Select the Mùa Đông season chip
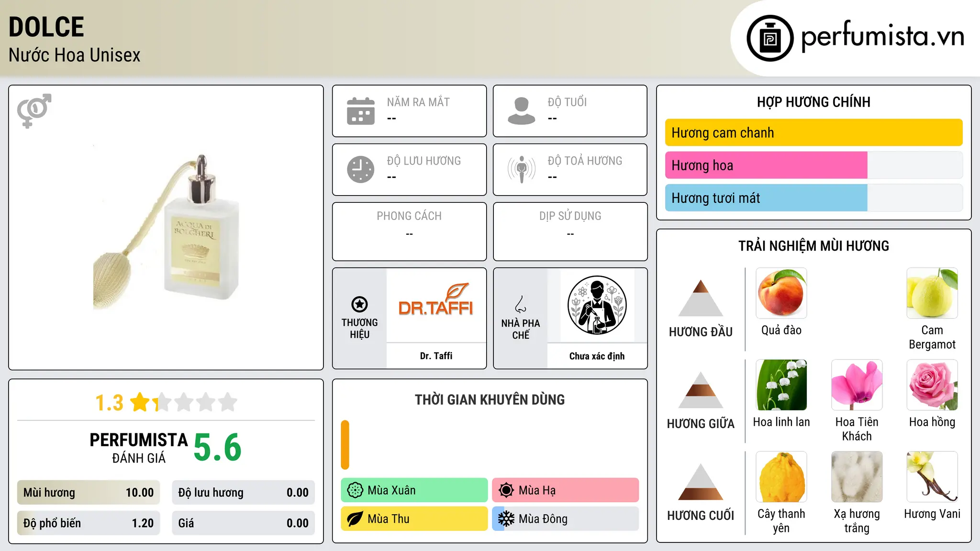Image resolution: width=980 pixels, height=551 pixels. click(x=565, y=519)
